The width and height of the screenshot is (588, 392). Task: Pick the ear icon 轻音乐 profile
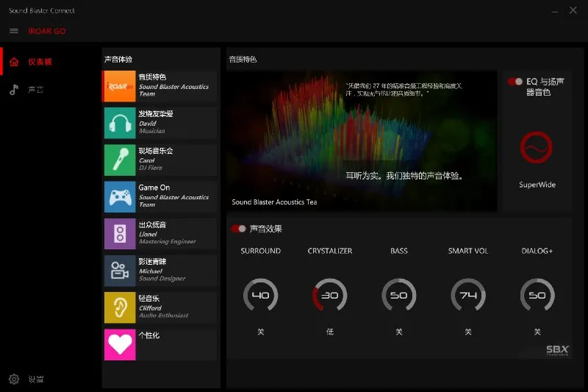pos(120,307)
